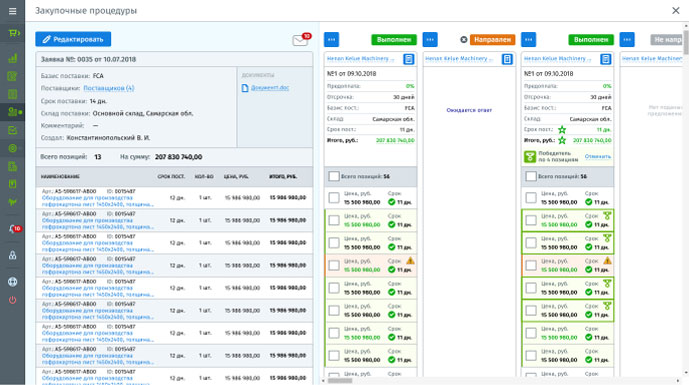
Task: Open the hamburger menu in sidebar
Action: pos(12,11)
